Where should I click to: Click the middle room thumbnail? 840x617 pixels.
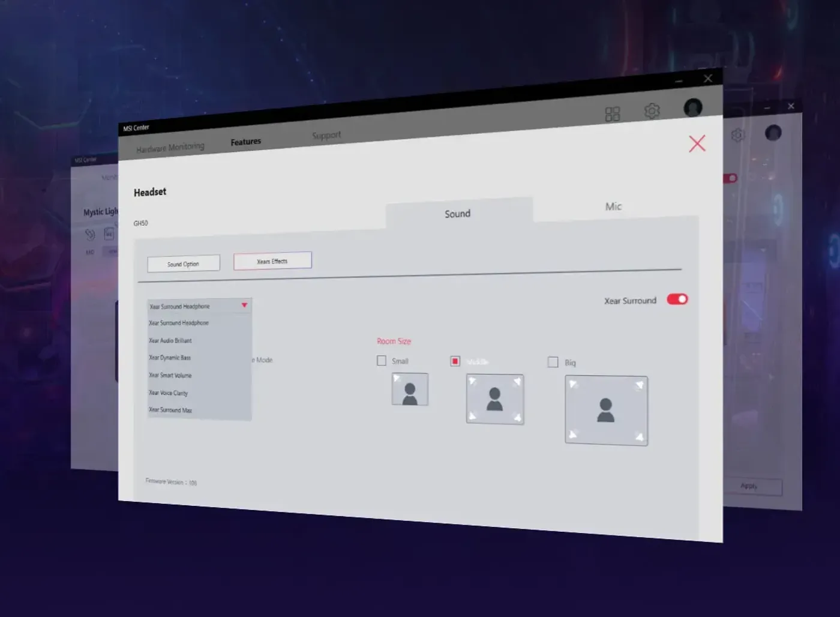(495, 399)
